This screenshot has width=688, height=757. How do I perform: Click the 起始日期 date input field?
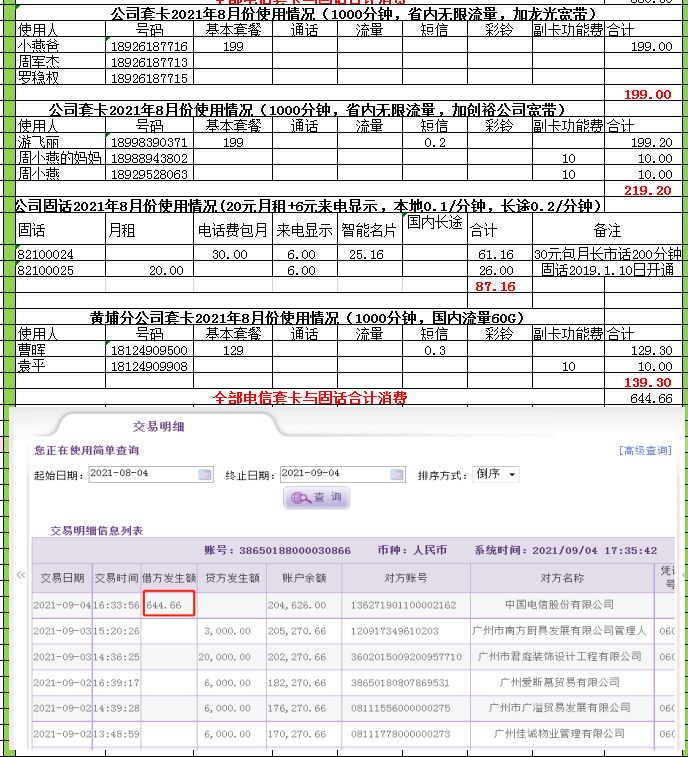142,473
